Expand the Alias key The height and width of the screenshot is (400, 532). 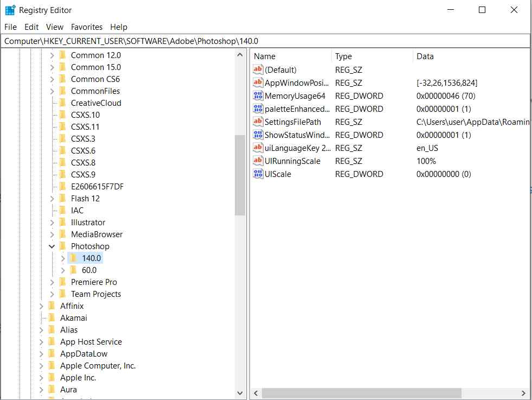point(41,329)
